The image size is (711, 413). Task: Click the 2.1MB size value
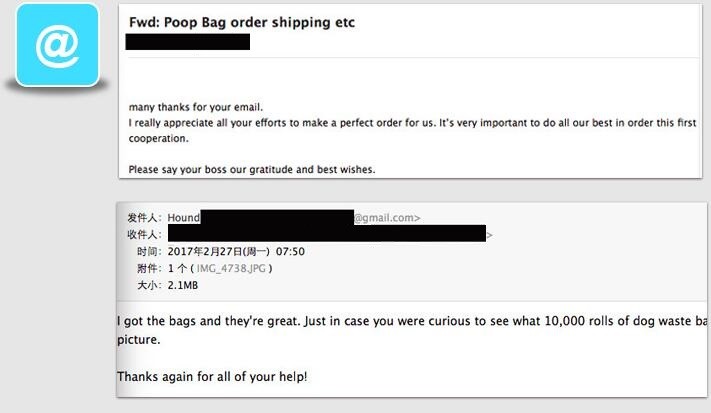185,285
